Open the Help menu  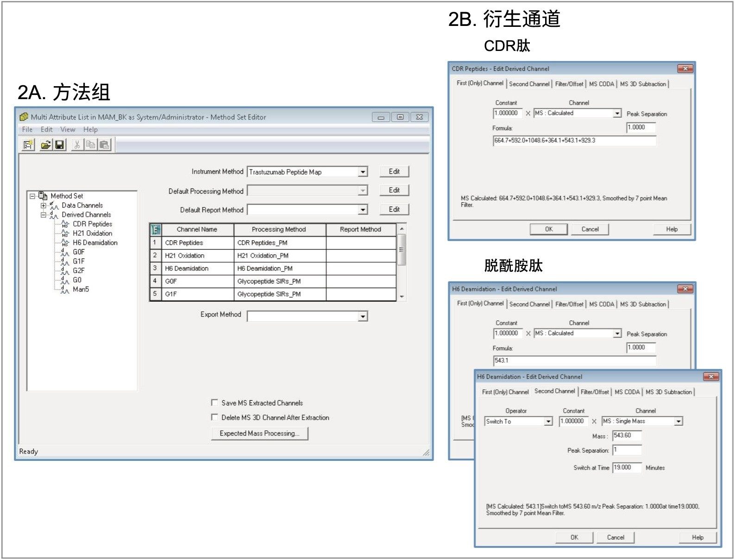coord(90,130)
